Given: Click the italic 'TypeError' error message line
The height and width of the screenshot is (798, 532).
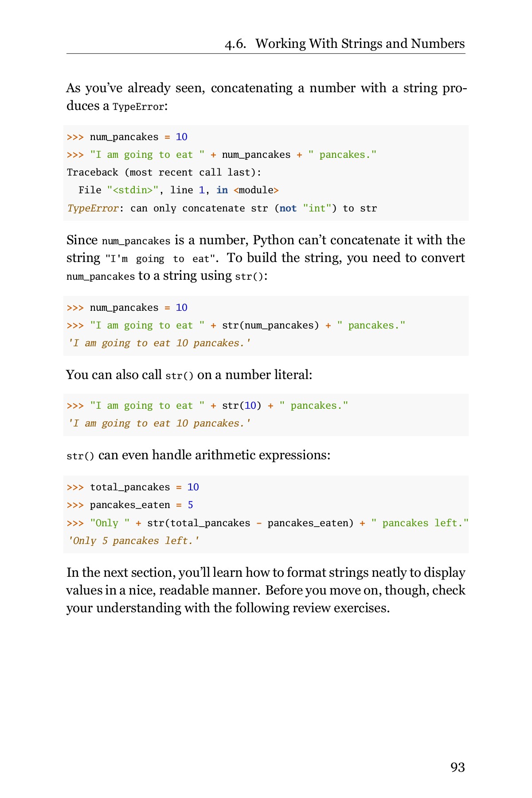Looking at the screenshot, I should 222,208.
